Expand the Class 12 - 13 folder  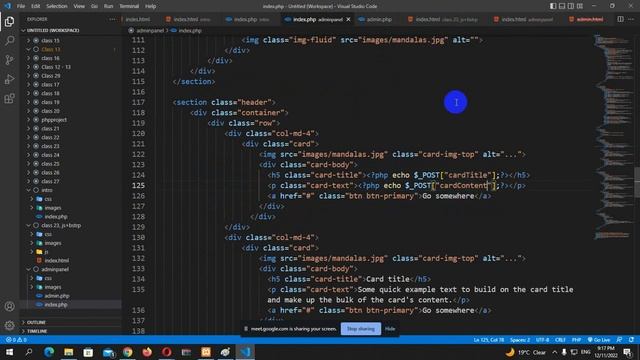(56, 67)
